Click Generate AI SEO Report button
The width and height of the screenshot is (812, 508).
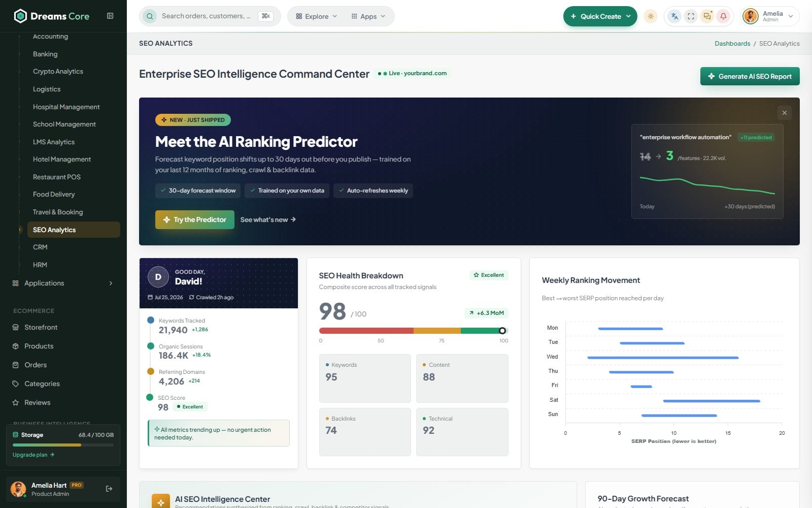750,76
